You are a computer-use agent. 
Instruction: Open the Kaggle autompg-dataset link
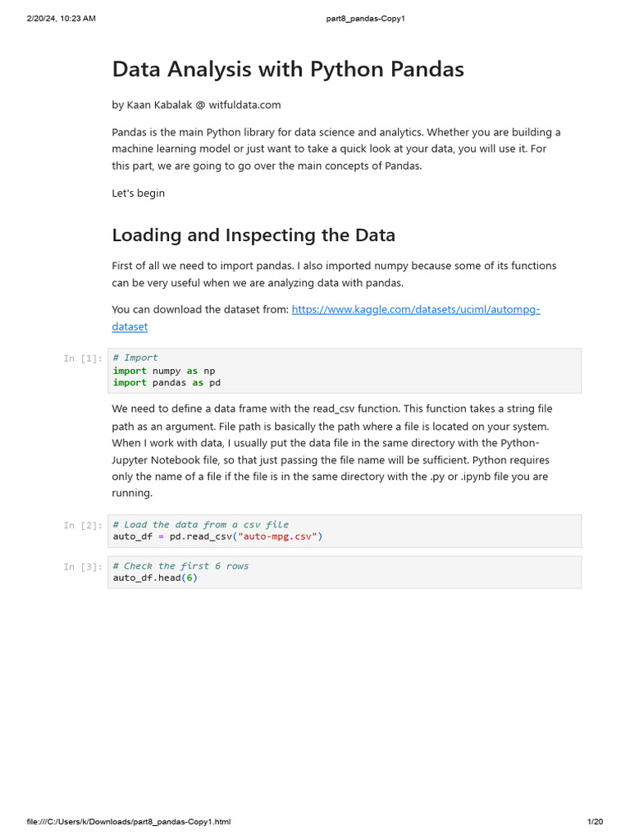pyautogui.click(x=416, y=309)
